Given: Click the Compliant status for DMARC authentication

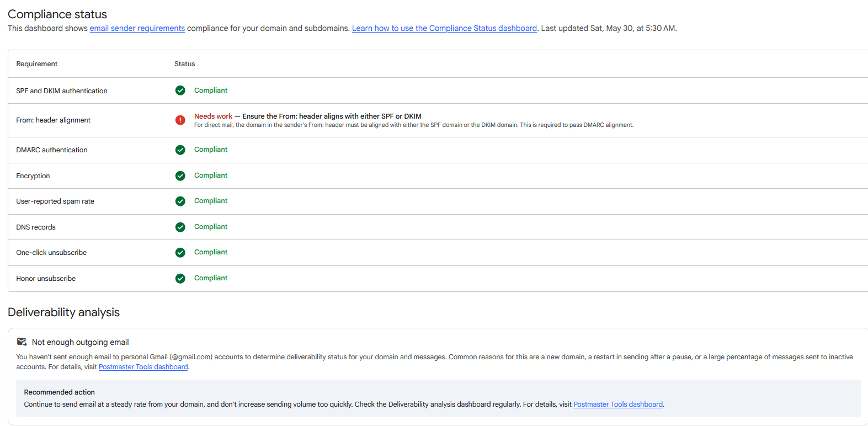Looking at the screenshot, I should 211,150.
